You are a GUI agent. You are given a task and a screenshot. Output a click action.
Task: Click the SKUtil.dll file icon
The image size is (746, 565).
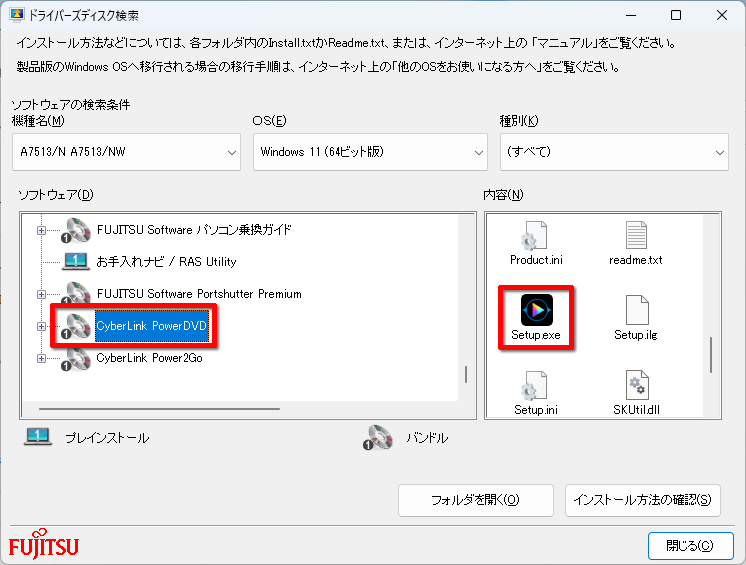click(x=636, y=384)
